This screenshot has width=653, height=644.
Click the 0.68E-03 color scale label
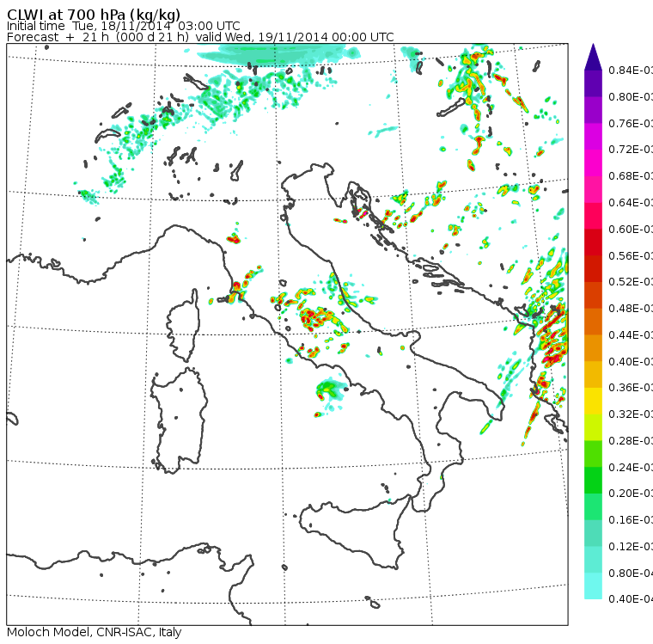(x=631, y=176)
